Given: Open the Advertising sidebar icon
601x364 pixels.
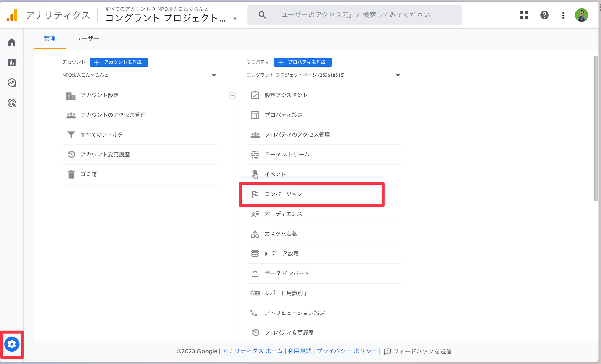Looking at the screenshot, I should coord(12,103).
